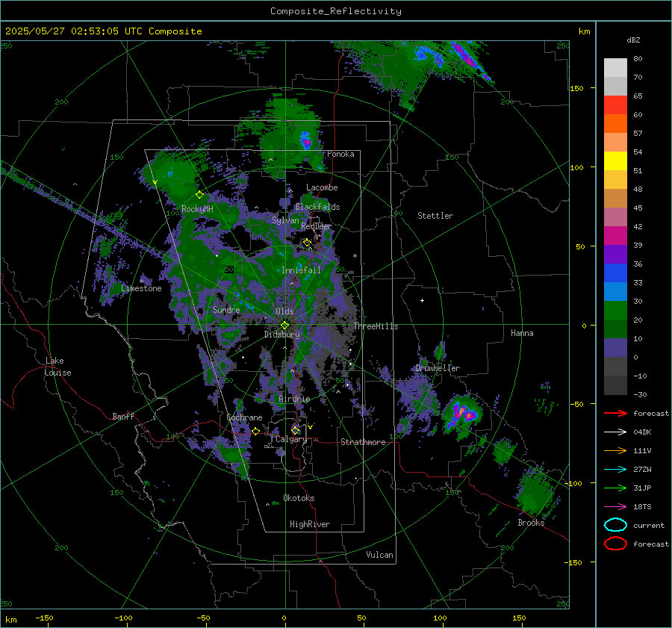The width and height of the screenshot is (672, 628).
Task: Click the Cochrane label
Action: click(244, 417)
